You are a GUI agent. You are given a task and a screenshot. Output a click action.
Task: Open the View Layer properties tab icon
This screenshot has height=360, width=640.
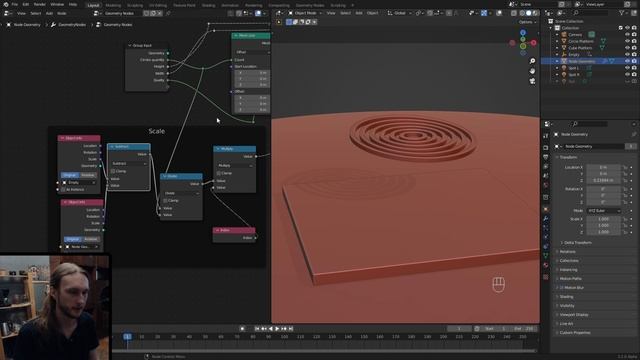pos(546,167)
